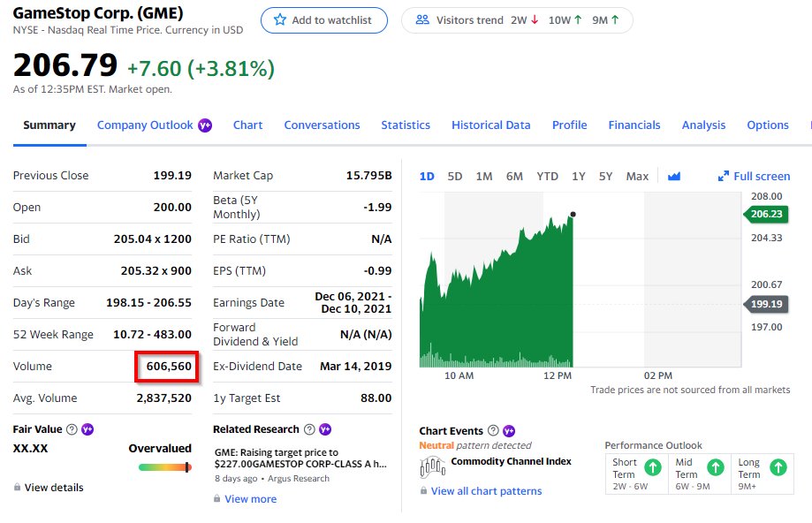Click the help icon beside Chart Events
Screen dimensions: 812x523
(494, 431)
